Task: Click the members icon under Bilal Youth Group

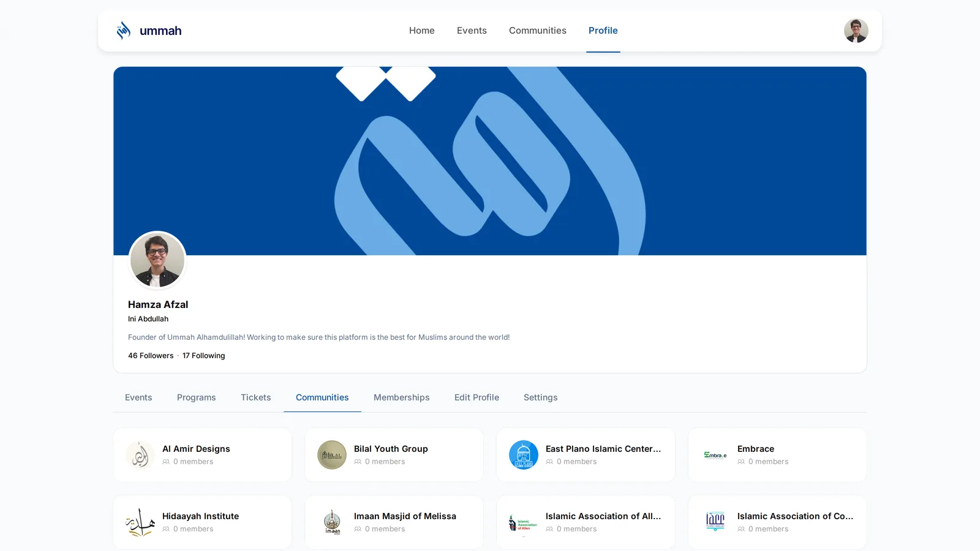Action: pos(358,462)
